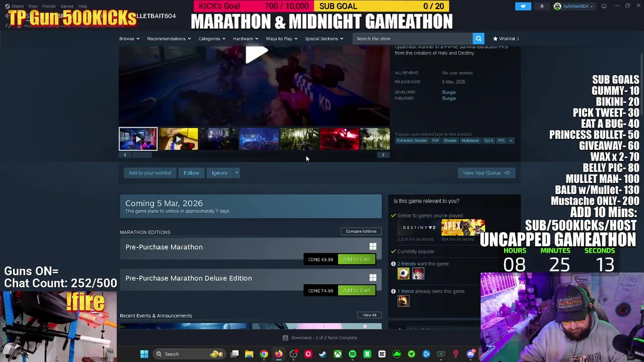Add Pre-Purchase Marathon to cart
Viewport: 644px width, 362px height.
[356, 259]
